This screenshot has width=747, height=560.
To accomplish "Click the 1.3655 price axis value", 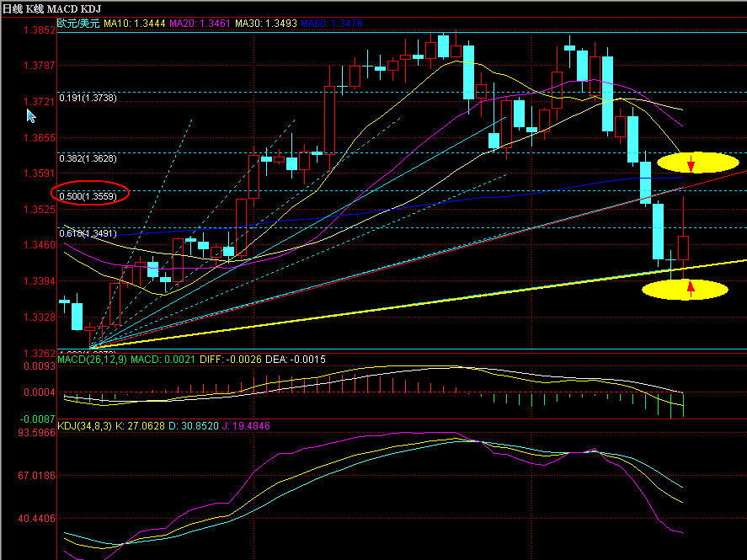I will (x=40, y=138).
